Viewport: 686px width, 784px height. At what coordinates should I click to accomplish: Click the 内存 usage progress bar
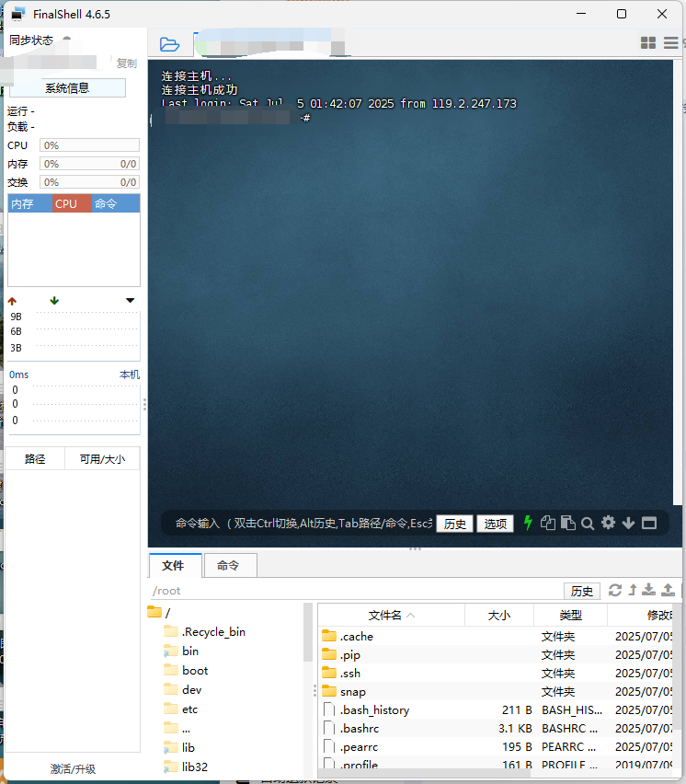coord(89,164)
